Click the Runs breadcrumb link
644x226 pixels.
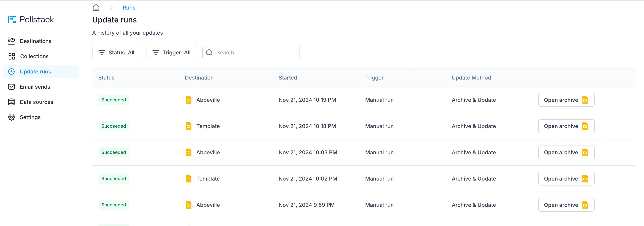click(129, 8)
